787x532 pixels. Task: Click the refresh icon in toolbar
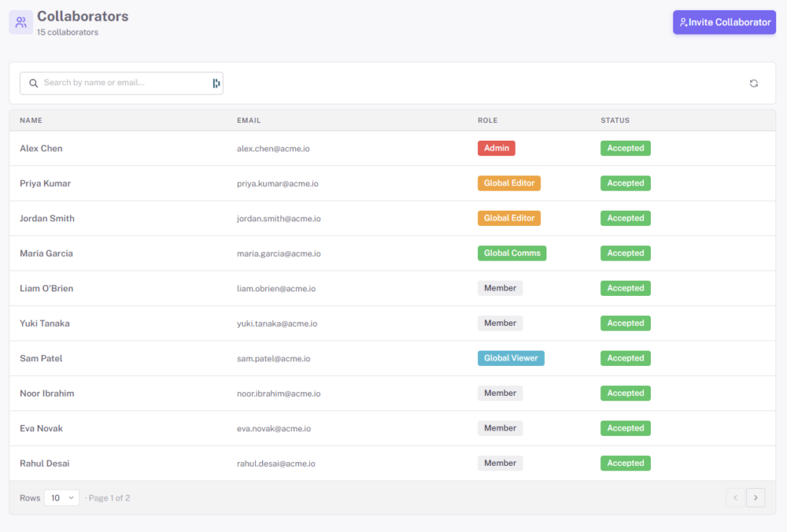[x=753, y=83]
